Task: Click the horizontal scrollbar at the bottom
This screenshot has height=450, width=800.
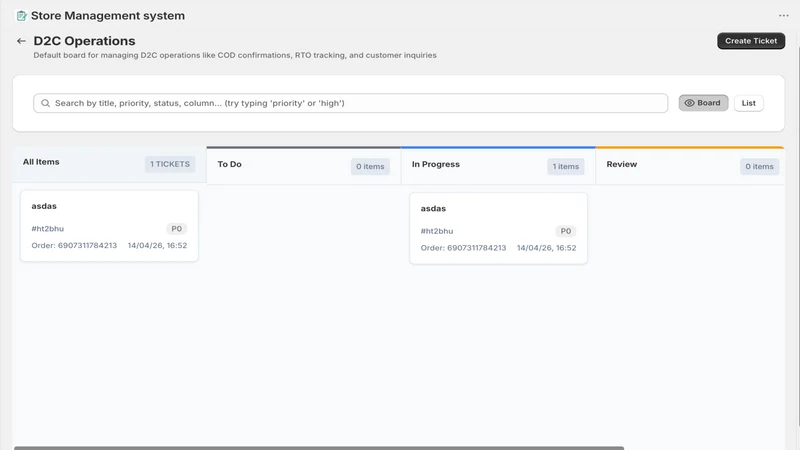Action: click(x=319, y=448)
